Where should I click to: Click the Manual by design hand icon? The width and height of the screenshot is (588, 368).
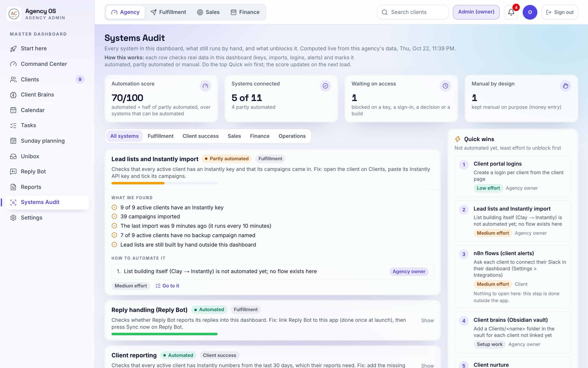click(x=565, y=86)
